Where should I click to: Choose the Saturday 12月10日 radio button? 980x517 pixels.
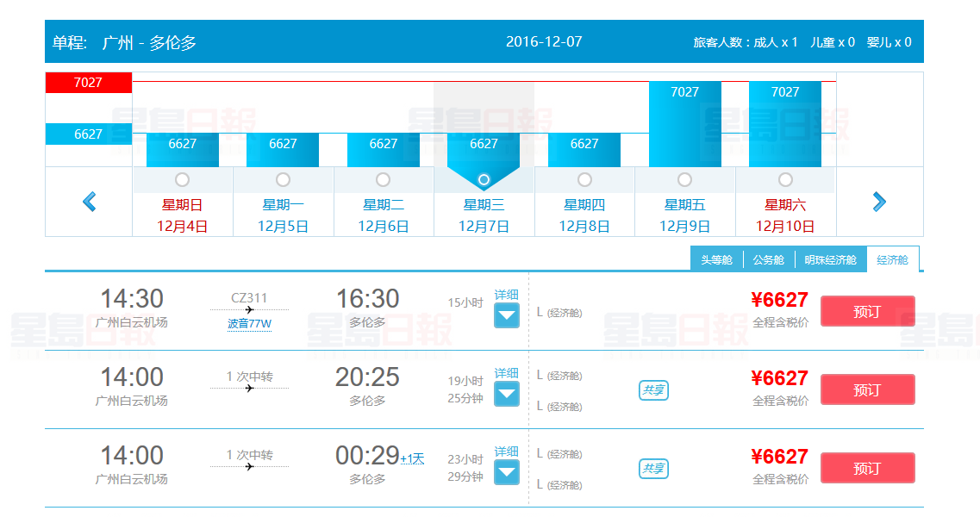click(x=785, y=179)
